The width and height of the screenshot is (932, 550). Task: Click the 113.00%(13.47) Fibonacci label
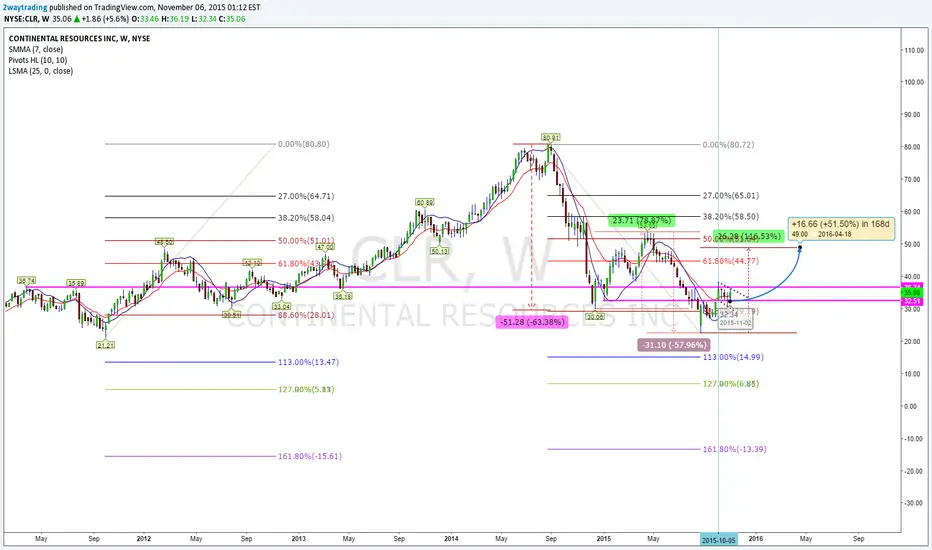308,362
